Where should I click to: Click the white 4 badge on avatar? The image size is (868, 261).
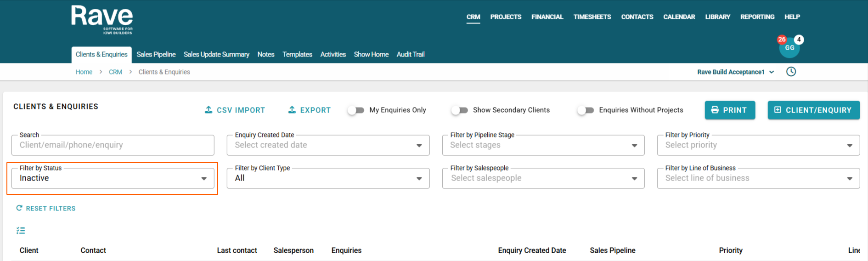pos(799,40)
